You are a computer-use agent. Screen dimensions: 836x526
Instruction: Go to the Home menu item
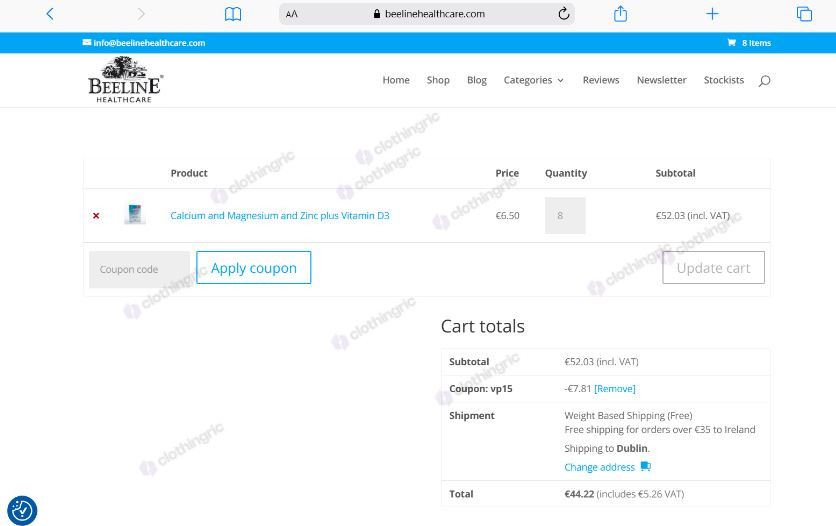(x=396, y=80)
